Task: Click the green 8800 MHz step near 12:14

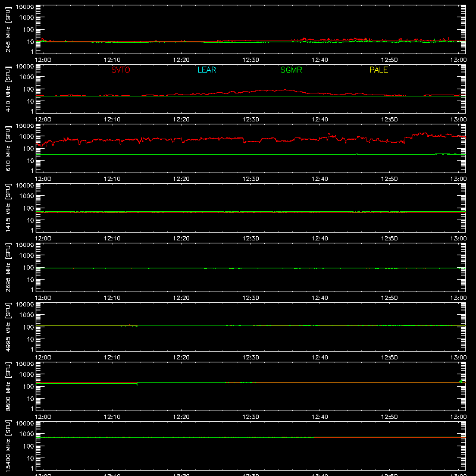Action: [x=137, y=383]
